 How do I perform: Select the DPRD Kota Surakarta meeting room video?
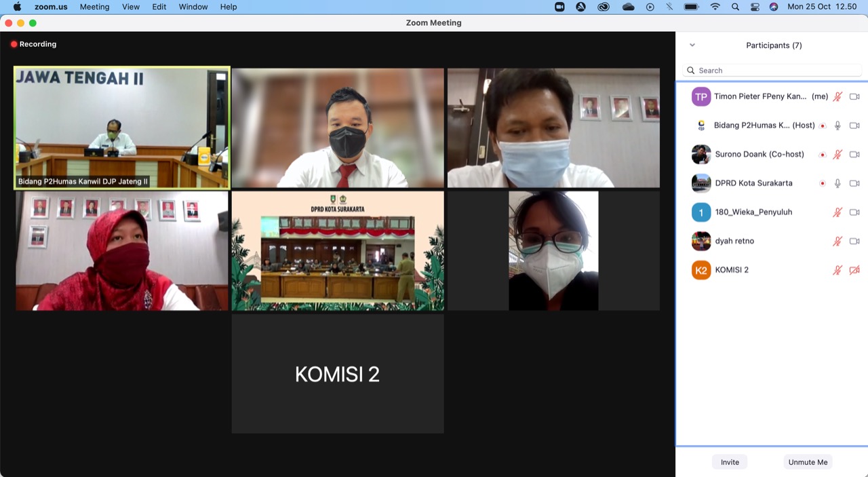(338, 251)
